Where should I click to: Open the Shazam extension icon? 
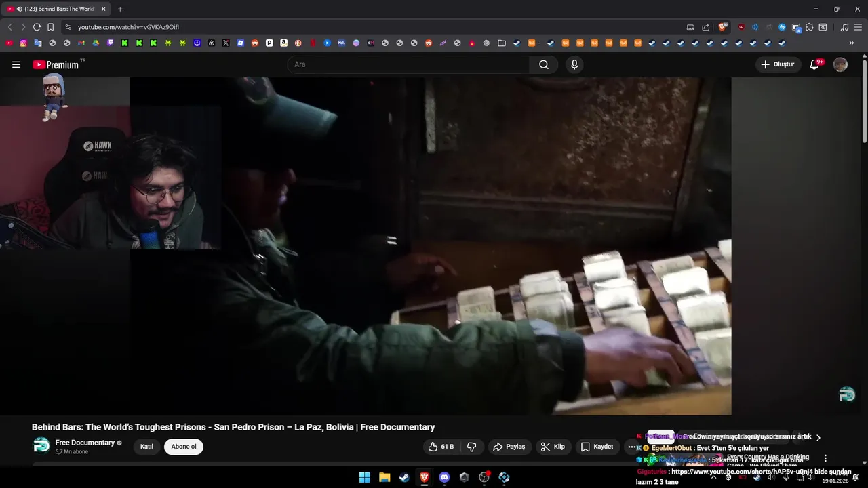[x=782, y=27]
